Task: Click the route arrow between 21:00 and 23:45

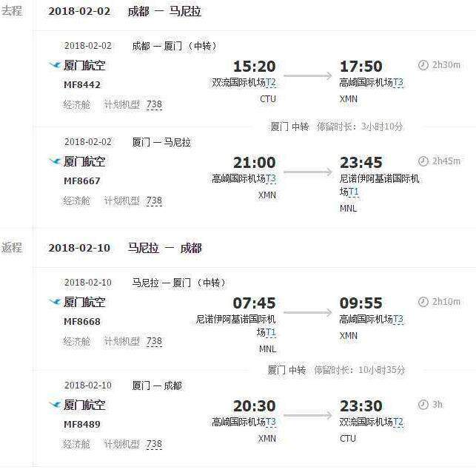Action: [x=307, y=172]
